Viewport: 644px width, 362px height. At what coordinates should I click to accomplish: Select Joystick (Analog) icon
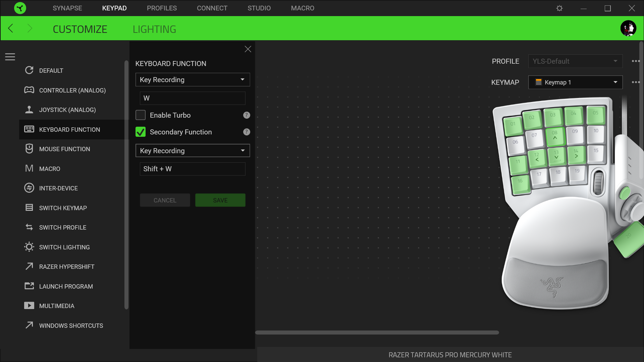pos(29,110)
